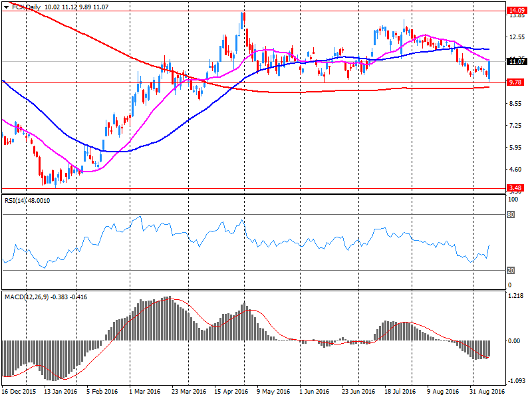Click the 23 Mar 2016 date label
This screenshot has height=399, width=532.
[x=189, y=391]
